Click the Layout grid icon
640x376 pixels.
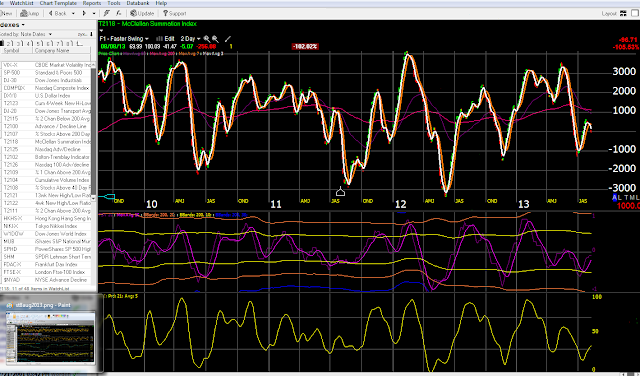click(x=623, y=13)
